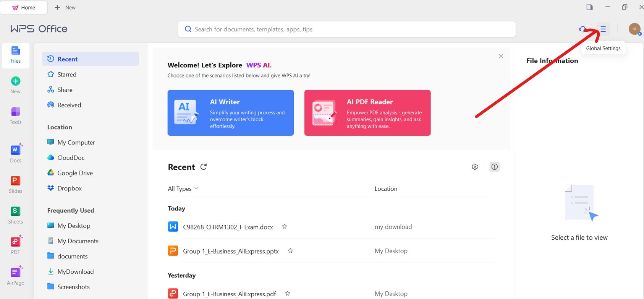This screenshot has height=299, width=644.
Task: Open Group 1_E-Business_AliExpress.pdf file
Action: click(230, 294)
